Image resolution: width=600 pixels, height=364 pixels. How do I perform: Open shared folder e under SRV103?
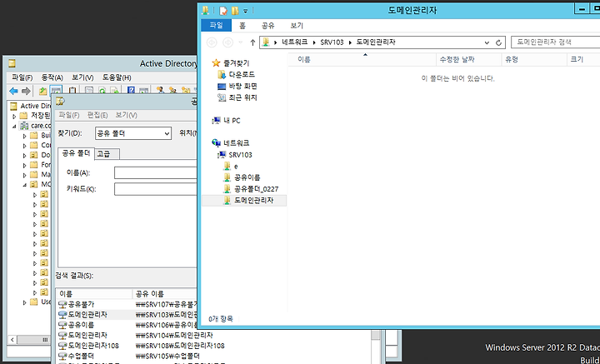point(236,166)
